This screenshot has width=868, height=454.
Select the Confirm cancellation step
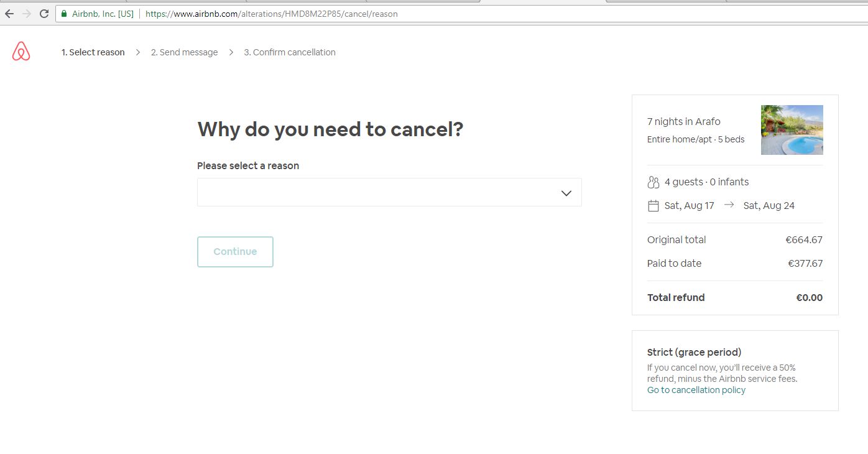[x=290, y=52]
